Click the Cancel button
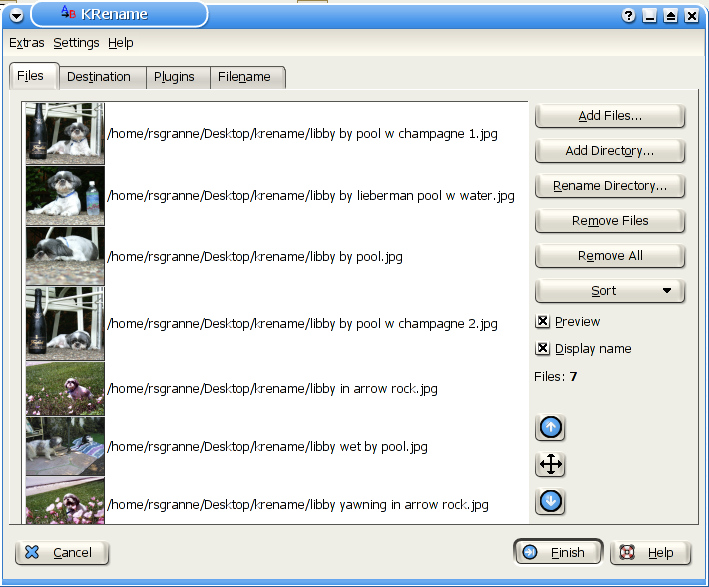Image resolution: width=709 pixels, height=587 pixels. (x=62, y=553)
